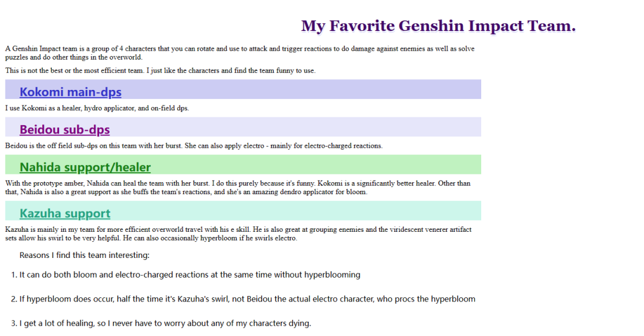The width and height of the screenshot is (644, 336).
Task: Open the Beidou sub-dps link
Action: [x=64, y=130]
